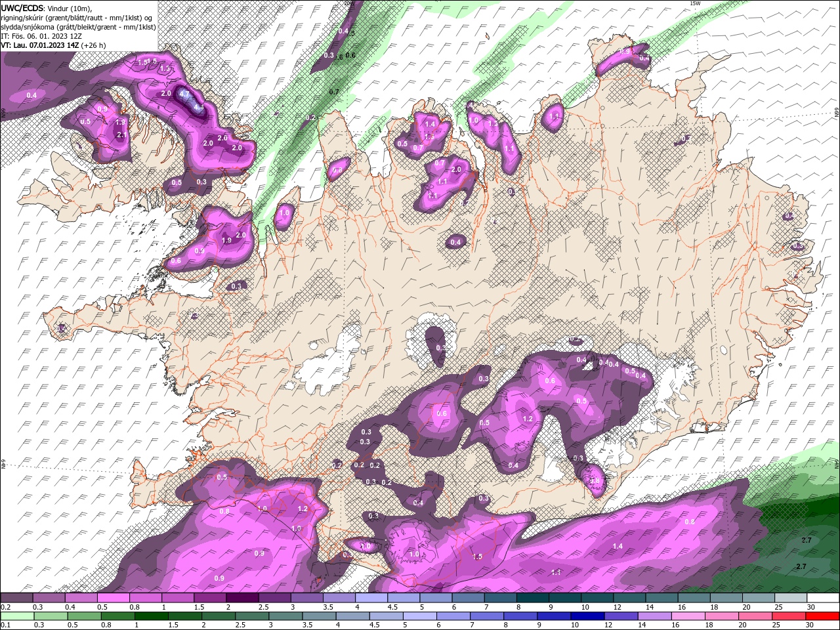The image size is (840, 630).
Task: Click the '25' label under the upper legend
Action: [779, 607]
